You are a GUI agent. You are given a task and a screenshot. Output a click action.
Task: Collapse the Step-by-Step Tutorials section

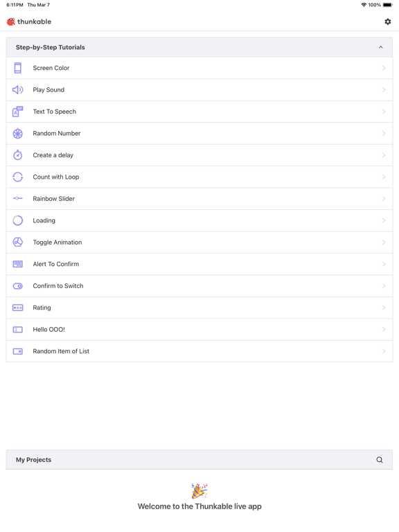click(x=381, y=47)
